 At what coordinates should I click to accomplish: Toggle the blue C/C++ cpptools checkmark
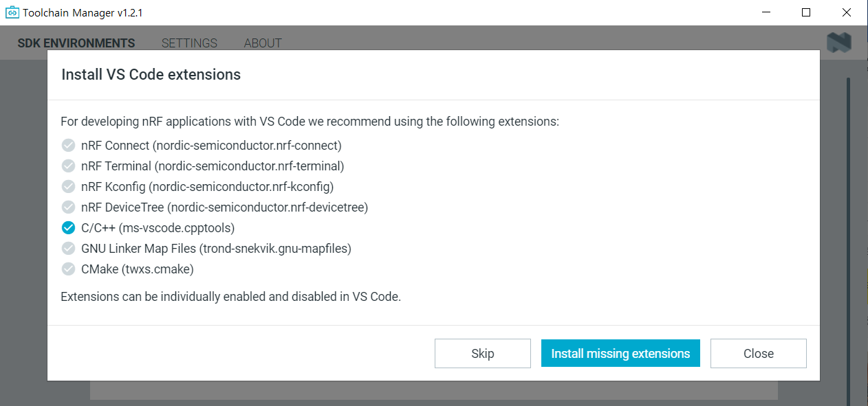tap(68, 228)
